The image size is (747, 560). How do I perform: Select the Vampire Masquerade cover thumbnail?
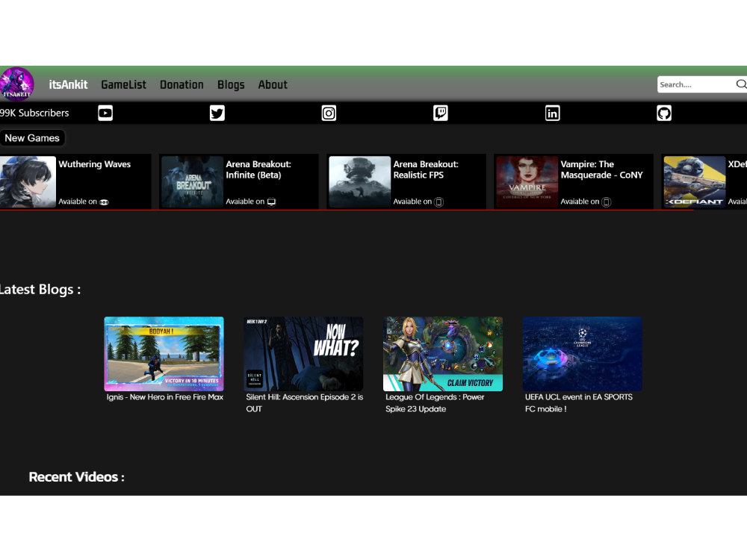click(527, 182)
